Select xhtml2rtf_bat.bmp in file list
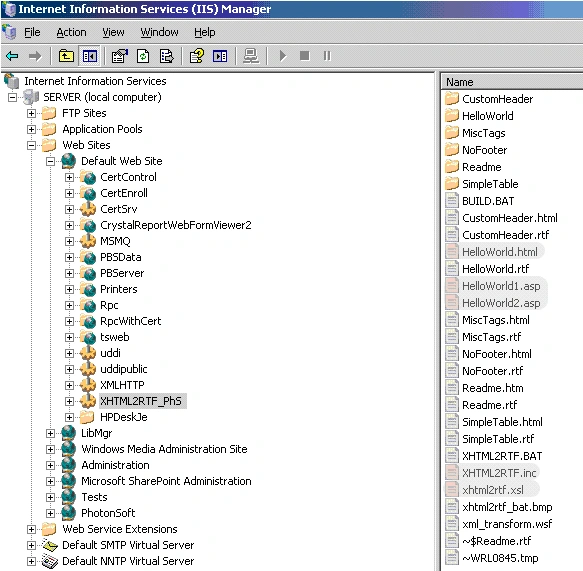The width and height of the screenshot is (583, 571). click(507, 507)
